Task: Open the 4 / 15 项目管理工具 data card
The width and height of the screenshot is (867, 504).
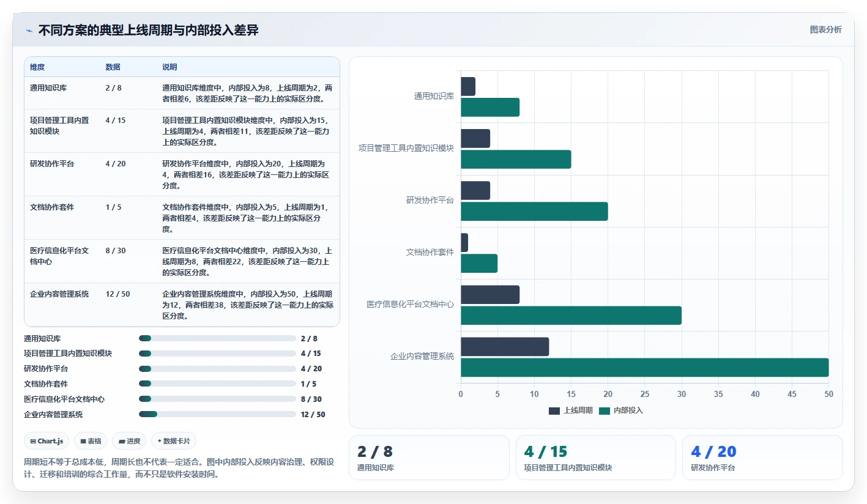Action: (595, 458)
